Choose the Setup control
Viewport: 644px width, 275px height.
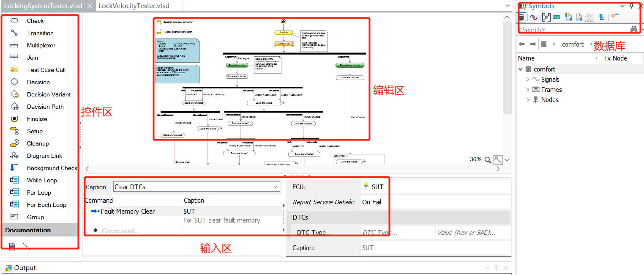pos(35,131)
